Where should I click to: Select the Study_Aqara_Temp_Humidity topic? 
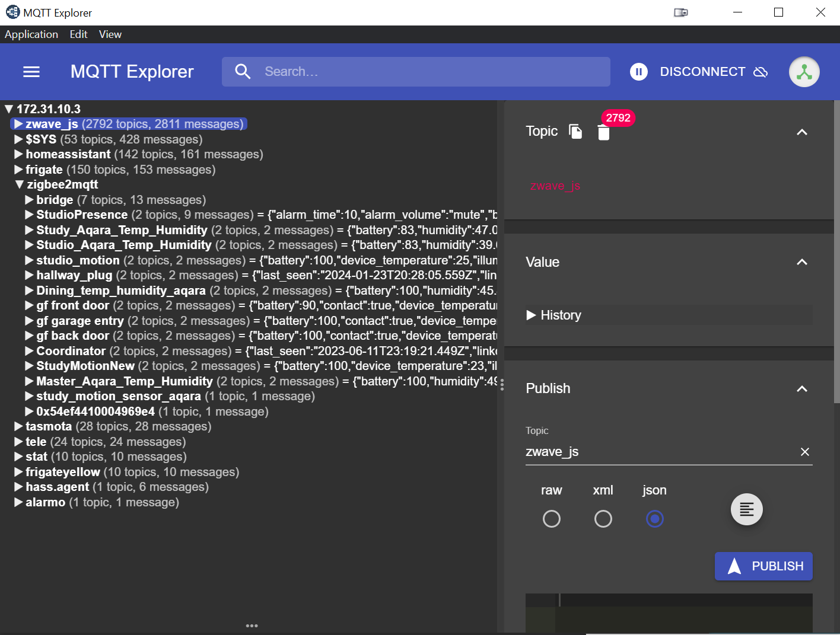[122, 230]
